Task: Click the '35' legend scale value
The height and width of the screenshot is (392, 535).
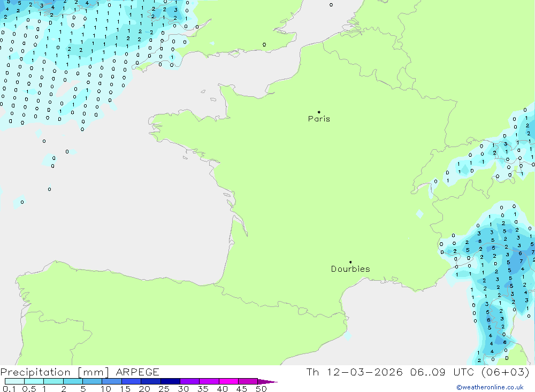Action: (x=203, y=389)
